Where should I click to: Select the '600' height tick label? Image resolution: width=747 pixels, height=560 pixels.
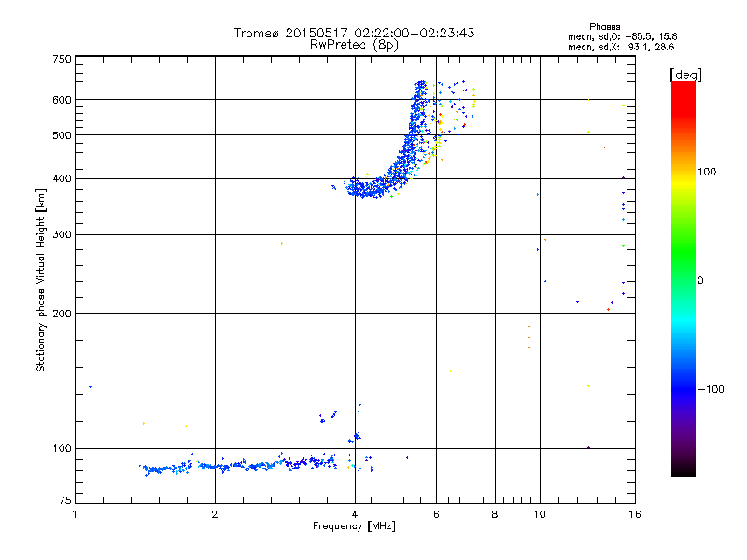pyautogui.click(x=62, y=100)
